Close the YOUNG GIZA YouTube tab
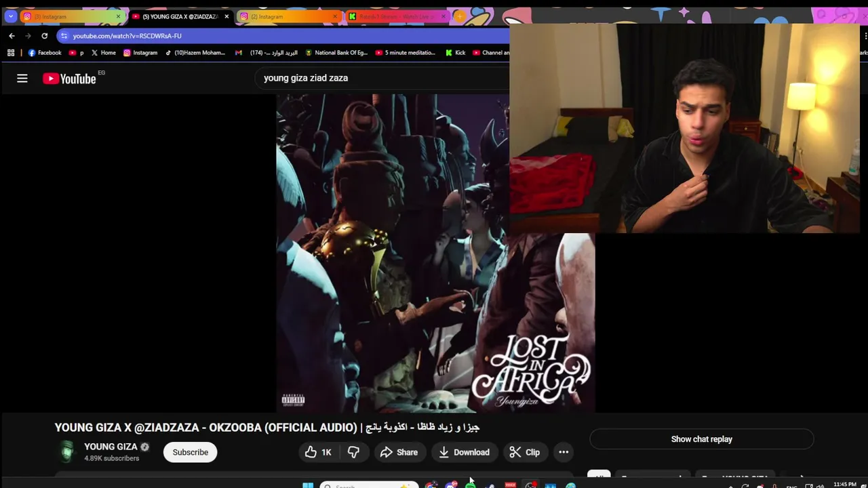The height and width of the screenshot is (488, 868). [x=226, y=16]
